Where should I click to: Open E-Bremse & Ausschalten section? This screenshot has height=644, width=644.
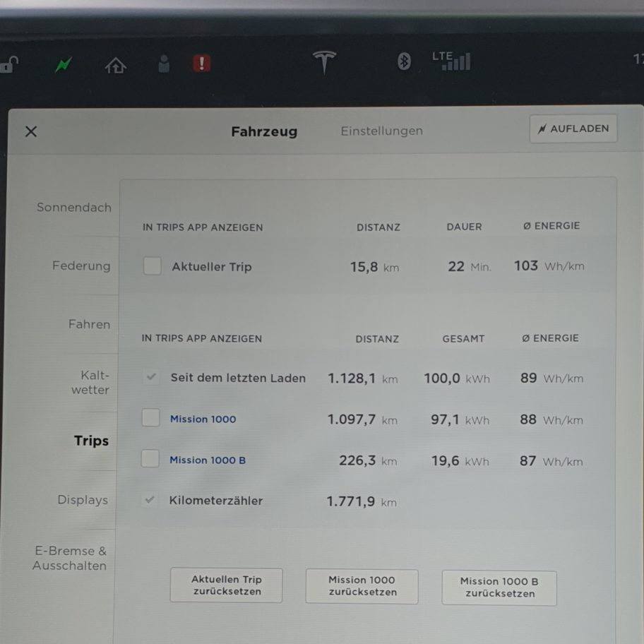70,558
